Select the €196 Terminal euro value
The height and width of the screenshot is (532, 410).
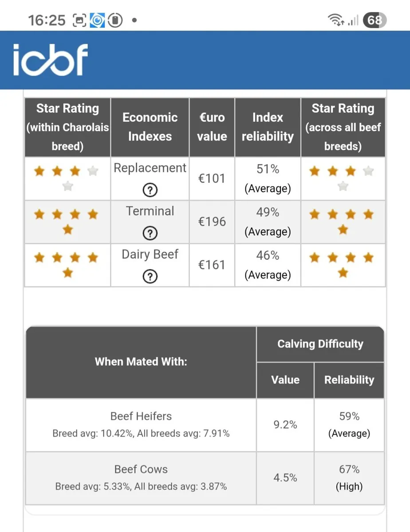(x=212, y=222)
